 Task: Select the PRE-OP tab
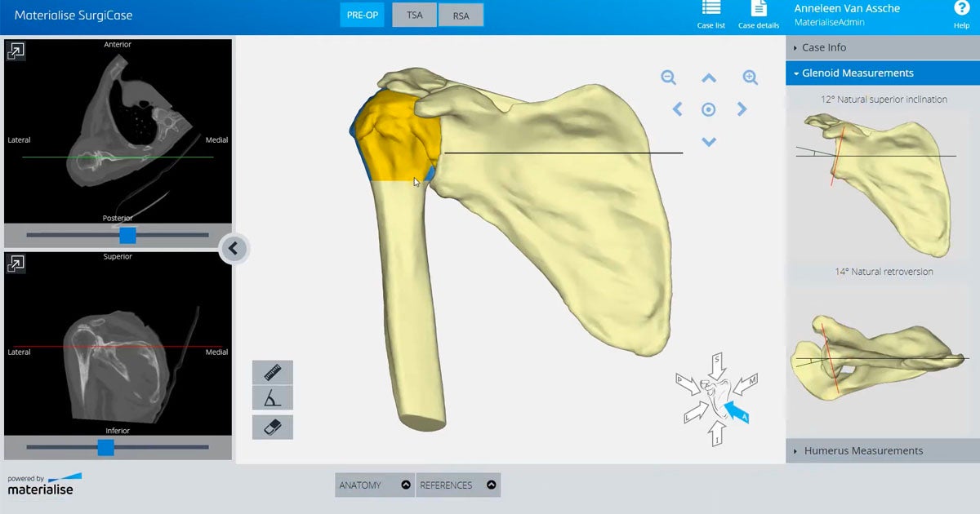click(x=362, y=15)
